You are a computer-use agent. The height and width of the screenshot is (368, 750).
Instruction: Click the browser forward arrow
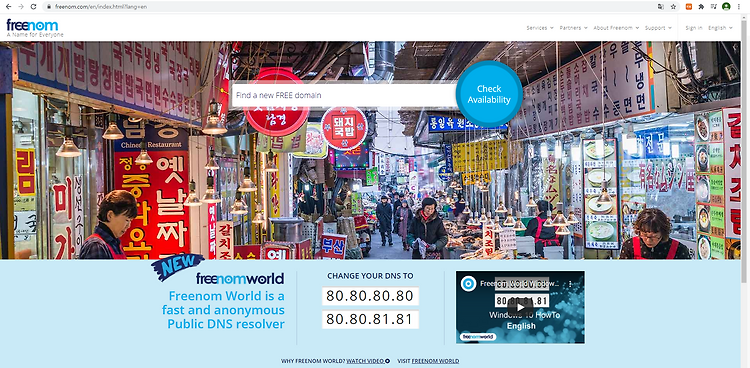[21, 7]
